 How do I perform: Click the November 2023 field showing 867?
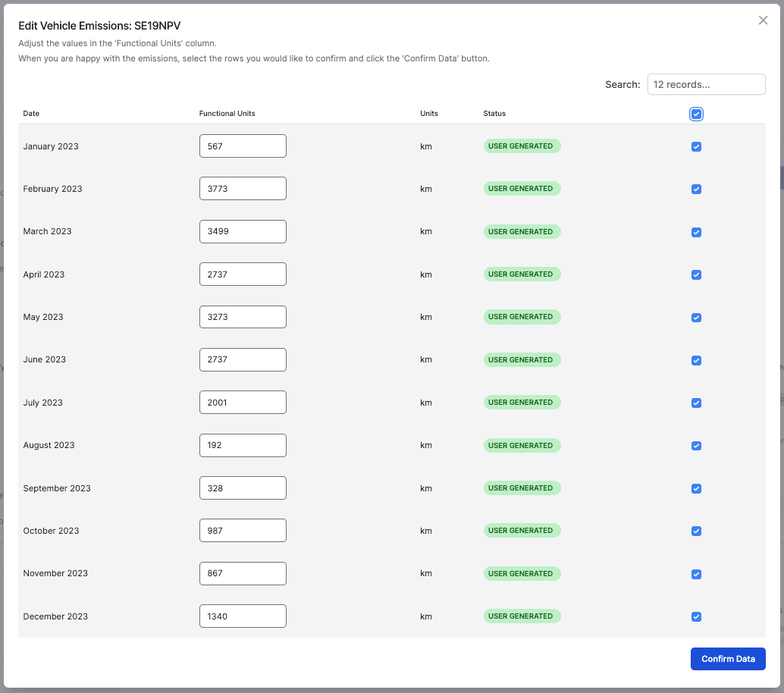243,573
